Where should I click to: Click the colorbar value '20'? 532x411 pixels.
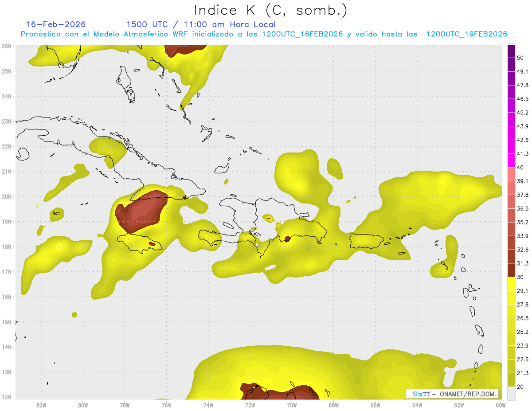520,387
